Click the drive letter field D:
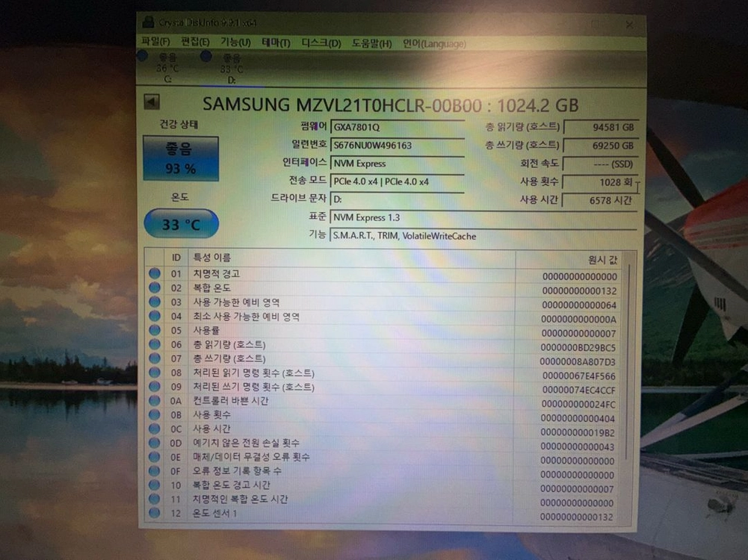 [x=397, y=199]
